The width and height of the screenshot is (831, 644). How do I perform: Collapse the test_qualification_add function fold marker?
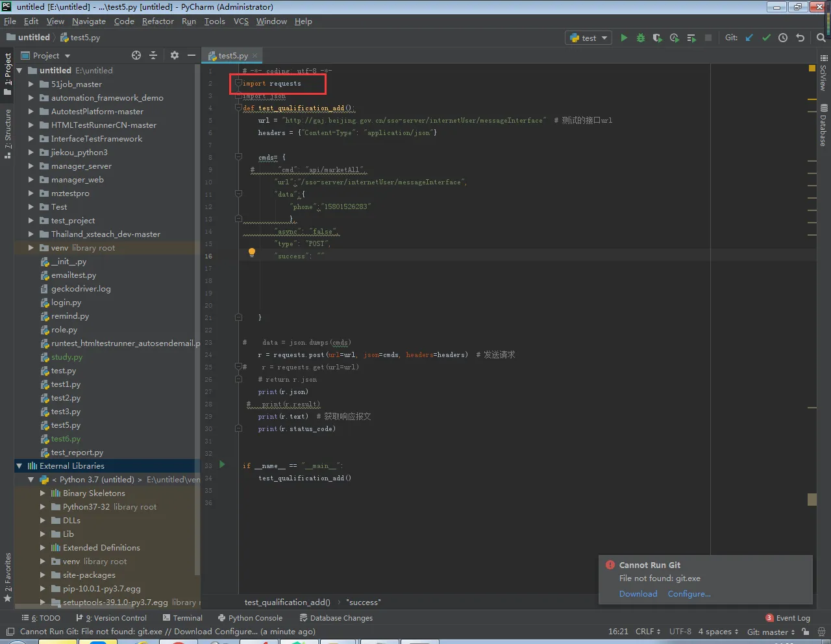point(238,108)
